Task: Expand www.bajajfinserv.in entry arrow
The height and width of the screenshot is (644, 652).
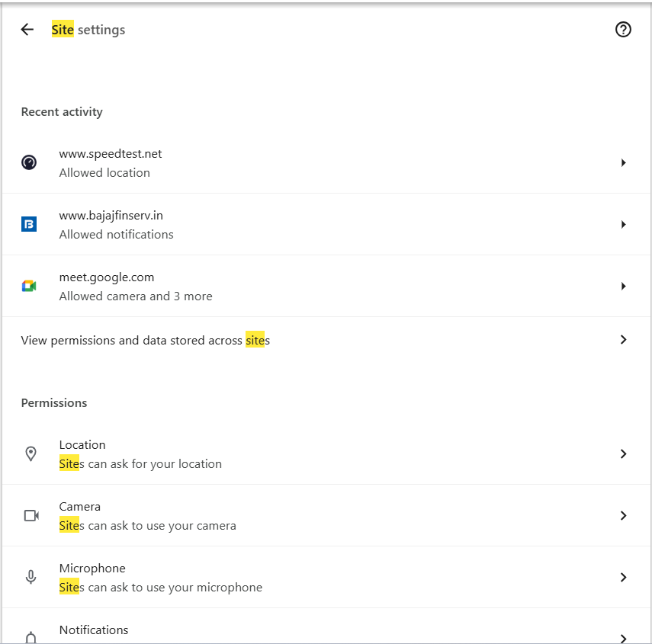Action: (623, 224)
